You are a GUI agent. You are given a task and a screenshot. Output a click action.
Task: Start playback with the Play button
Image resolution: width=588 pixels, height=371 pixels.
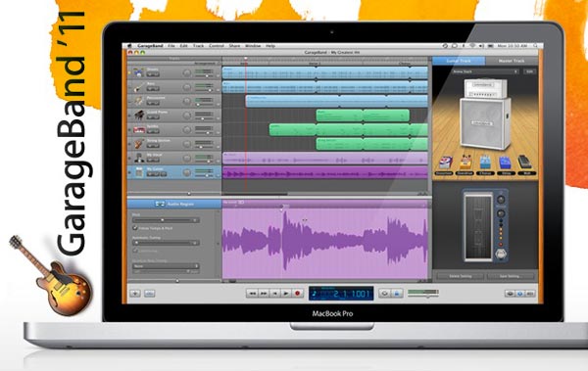click(286, 293)
